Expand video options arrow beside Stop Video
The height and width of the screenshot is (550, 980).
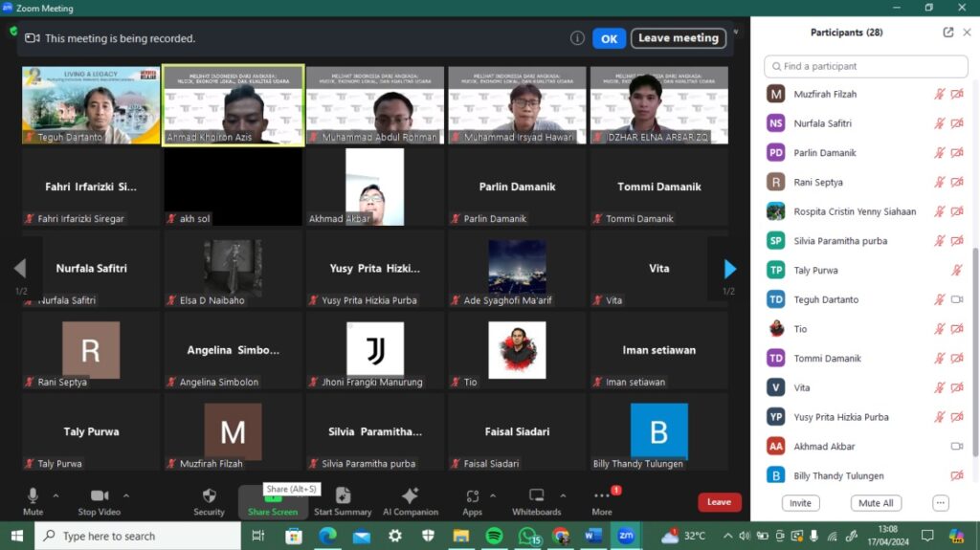coord(124,495)
